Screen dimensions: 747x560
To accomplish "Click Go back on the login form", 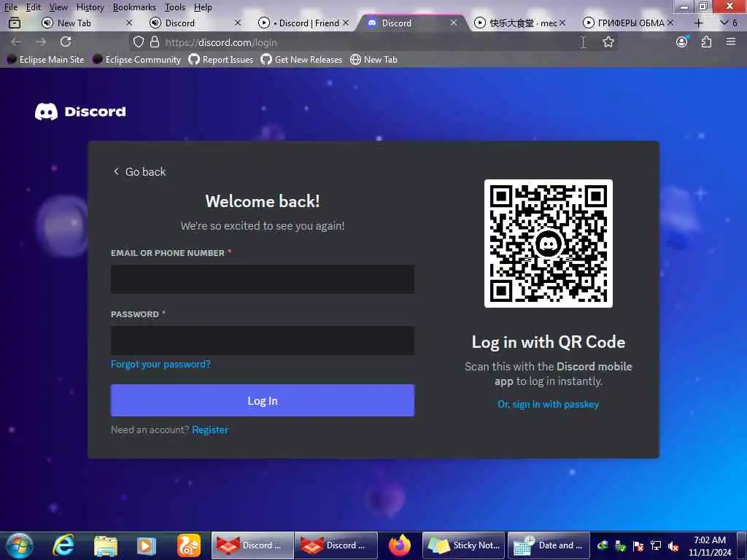I will (x=139, y=171).
